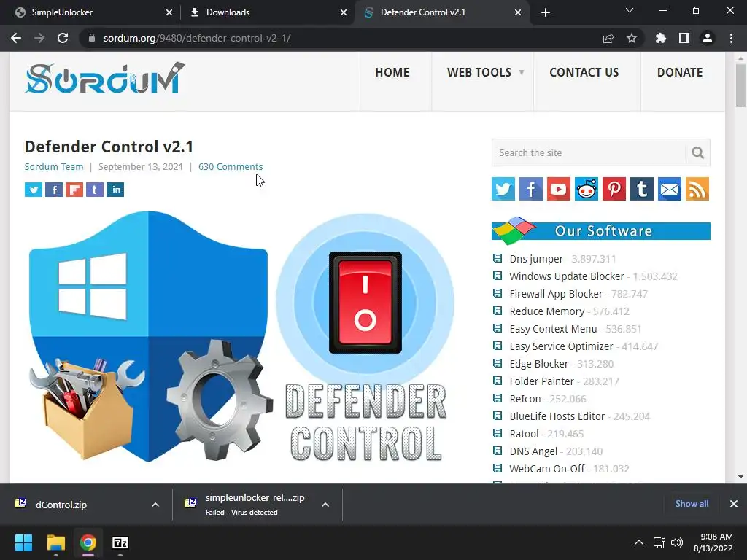The height and width of the screenshot is (560, 747).
Task: Click the email envelope icon in sidebar
Action: pos(670,189)
